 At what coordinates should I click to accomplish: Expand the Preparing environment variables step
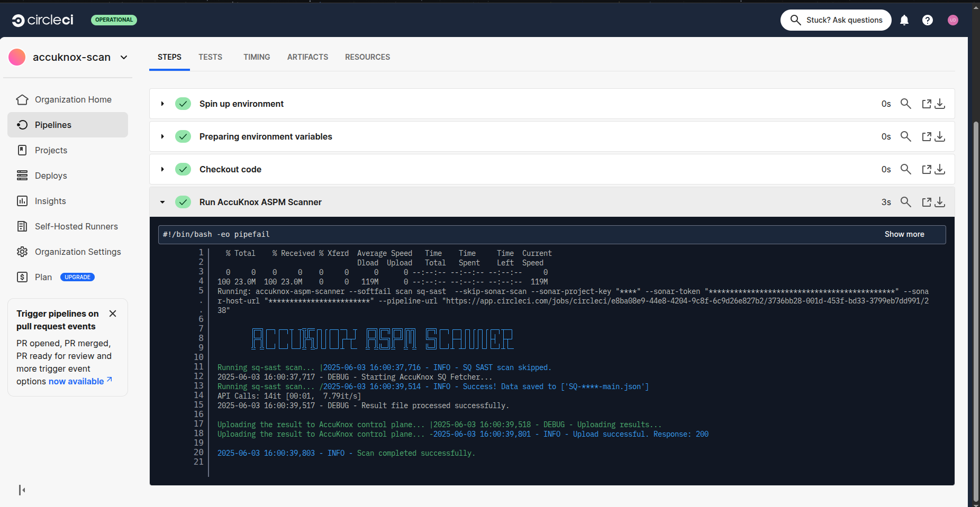[162, 136]
